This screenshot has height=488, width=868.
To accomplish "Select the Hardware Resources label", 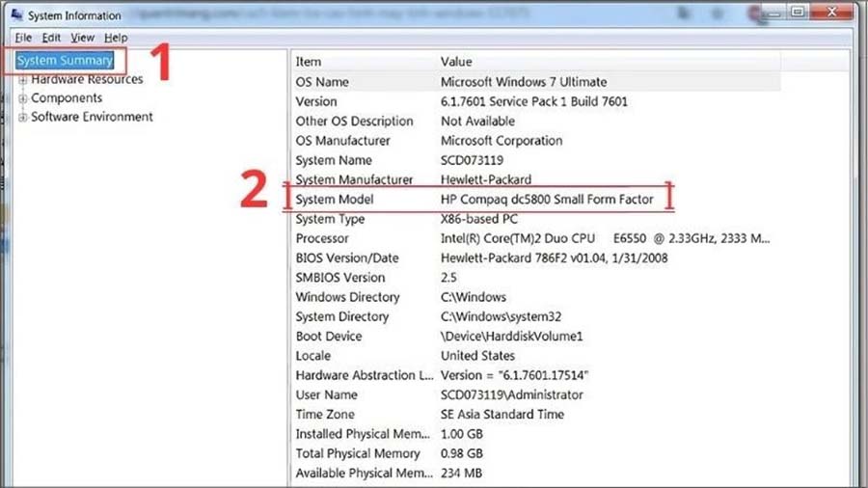I will coord(87,79).
